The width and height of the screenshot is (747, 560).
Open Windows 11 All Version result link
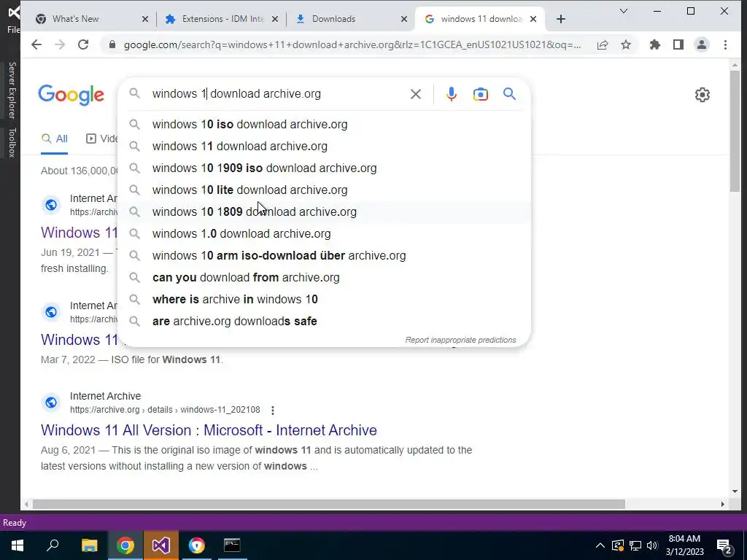pos(209,430)
